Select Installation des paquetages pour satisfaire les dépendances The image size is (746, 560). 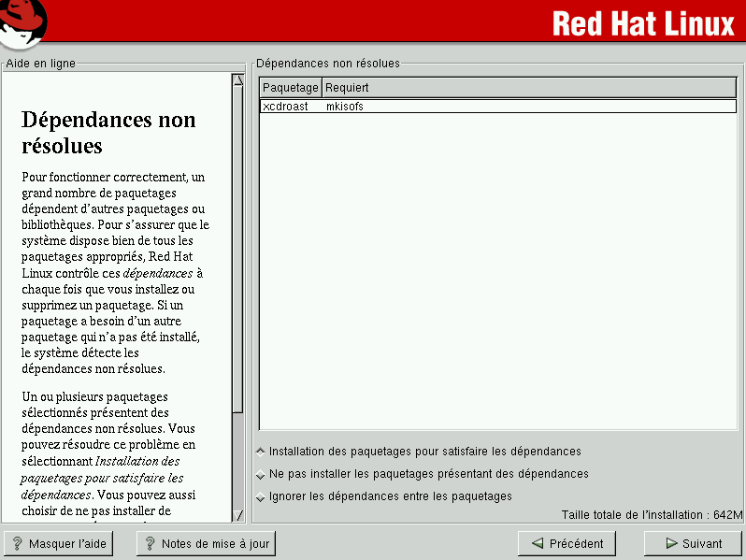261,452
